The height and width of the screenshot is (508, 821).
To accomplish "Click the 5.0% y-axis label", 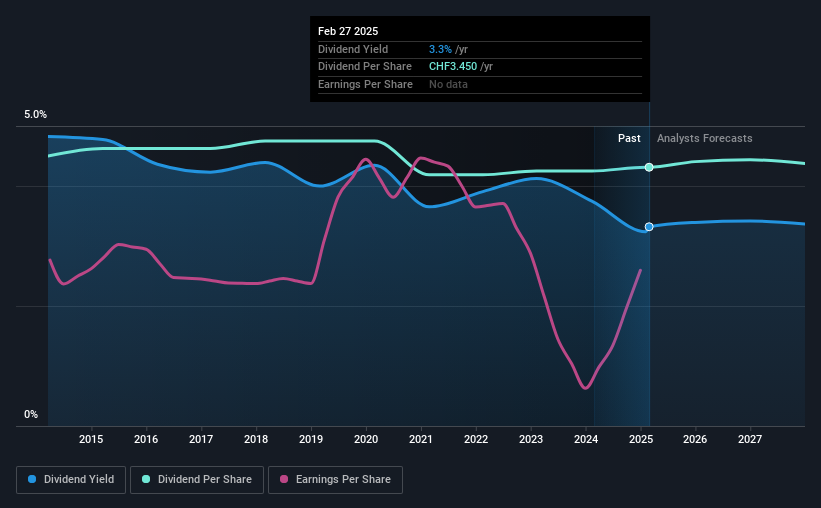I will point(35,114).
